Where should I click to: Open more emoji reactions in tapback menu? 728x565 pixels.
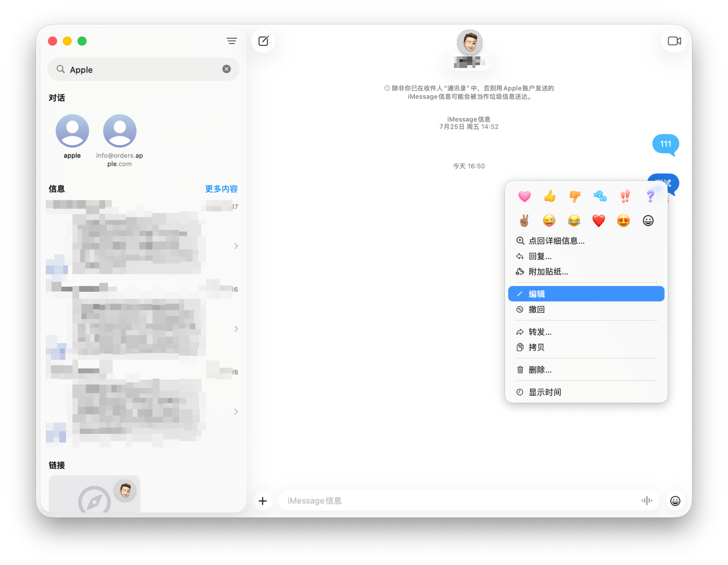pos(648,221)
